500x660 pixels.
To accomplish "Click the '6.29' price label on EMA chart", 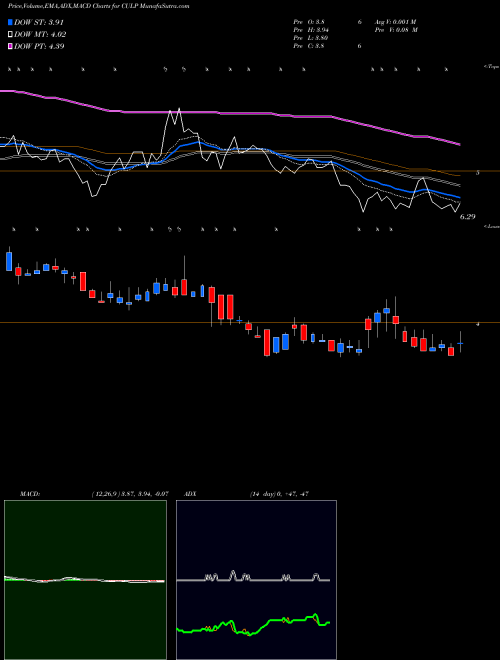I will tap(467, 217).
